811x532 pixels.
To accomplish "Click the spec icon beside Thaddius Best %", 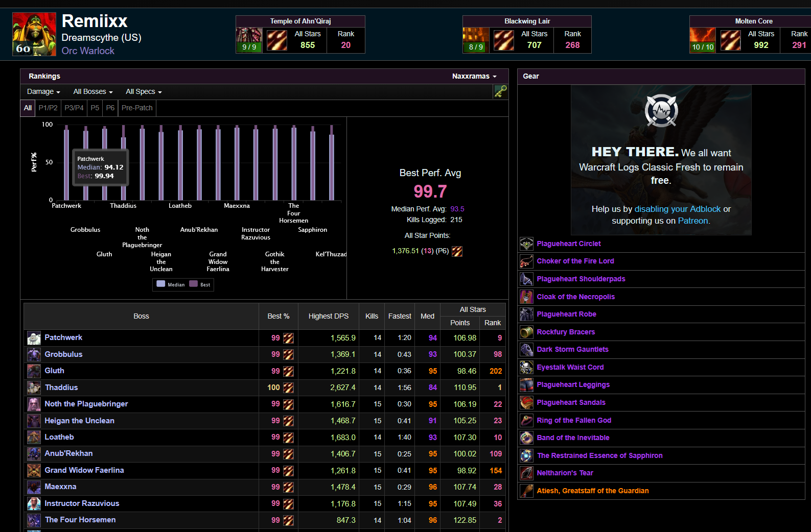I will point(288,388).
